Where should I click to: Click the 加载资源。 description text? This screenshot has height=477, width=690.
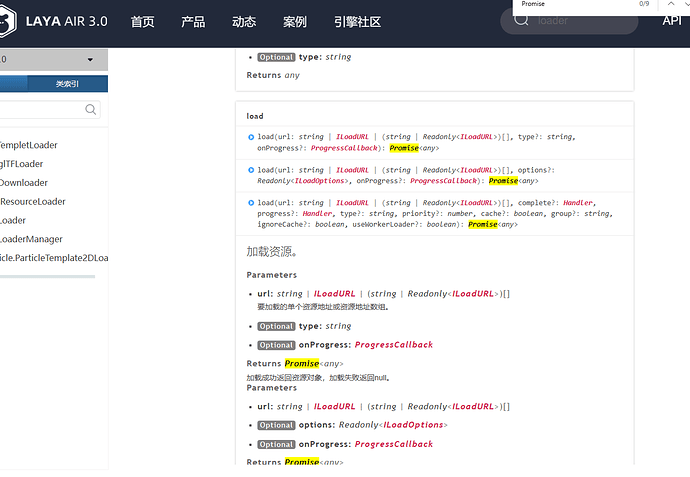coord(272,252)
